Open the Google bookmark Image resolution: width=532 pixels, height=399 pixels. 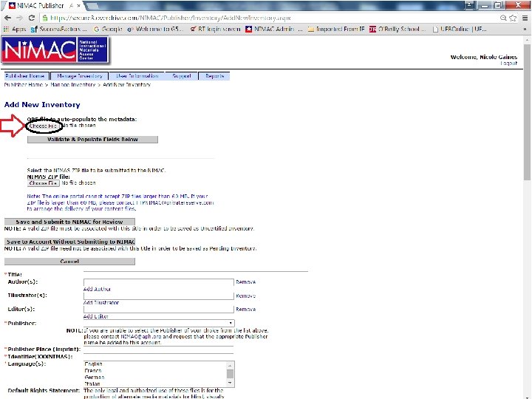pos(108,29)
